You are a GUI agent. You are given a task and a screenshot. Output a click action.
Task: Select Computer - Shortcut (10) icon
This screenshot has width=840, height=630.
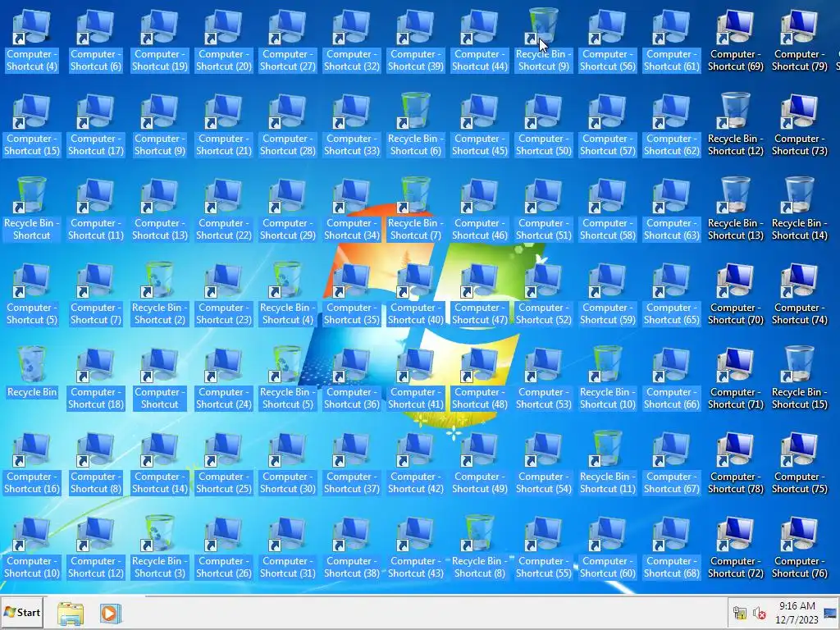coord(32,549)
